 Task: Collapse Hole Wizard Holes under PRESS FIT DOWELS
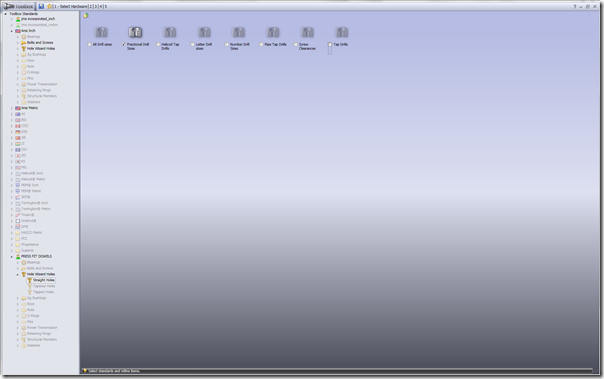pyautogui.click(x=18, y=274)
